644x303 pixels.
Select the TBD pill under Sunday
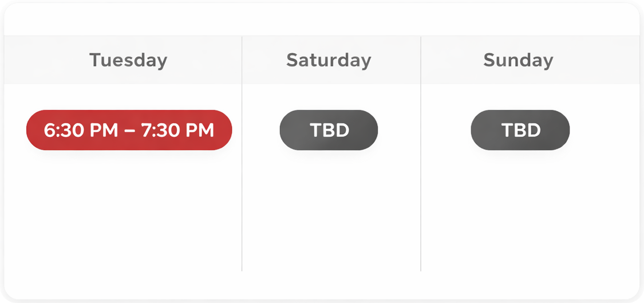[520, 130]
